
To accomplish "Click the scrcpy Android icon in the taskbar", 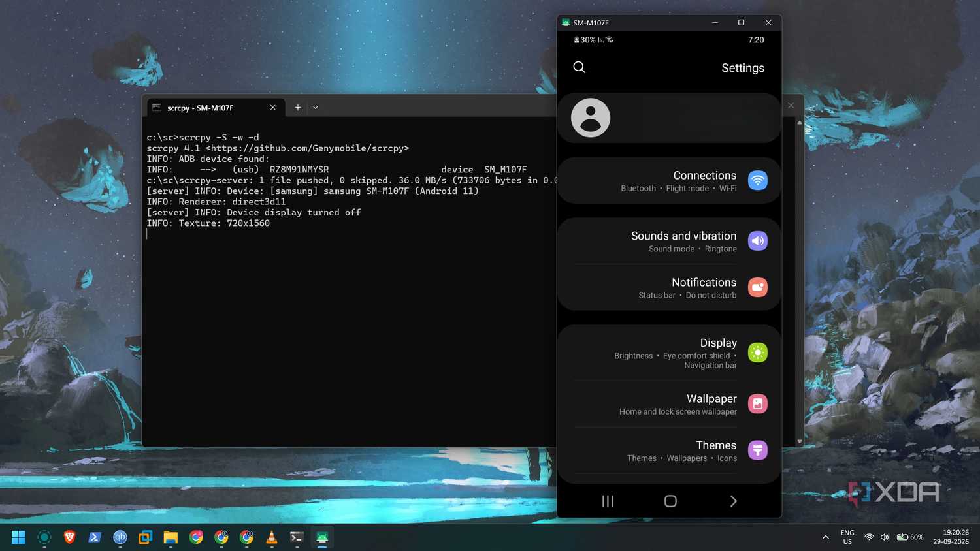I will (x=322, y=537).
